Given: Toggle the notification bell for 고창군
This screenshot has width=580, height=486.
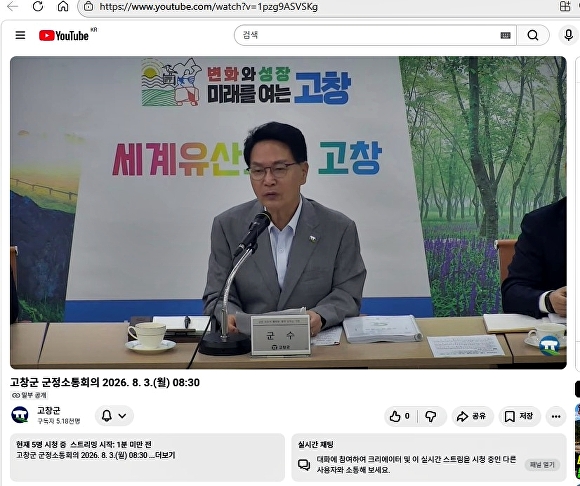Looking at the screenshot, I should (107, 416).
